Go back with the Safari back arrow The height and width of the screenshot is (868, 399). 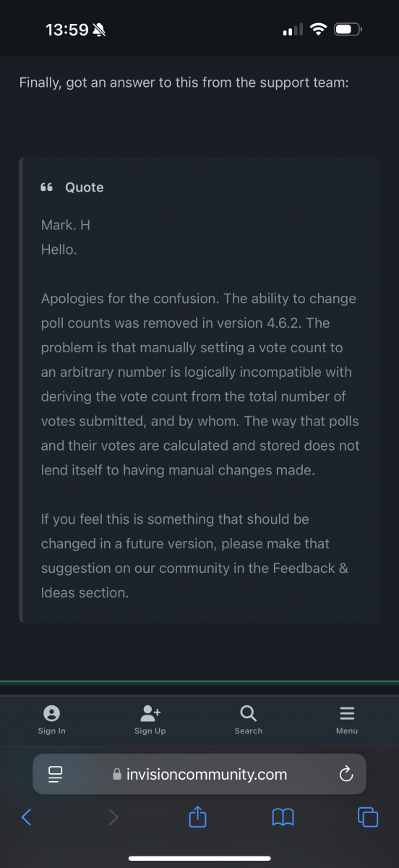[27, 817]
